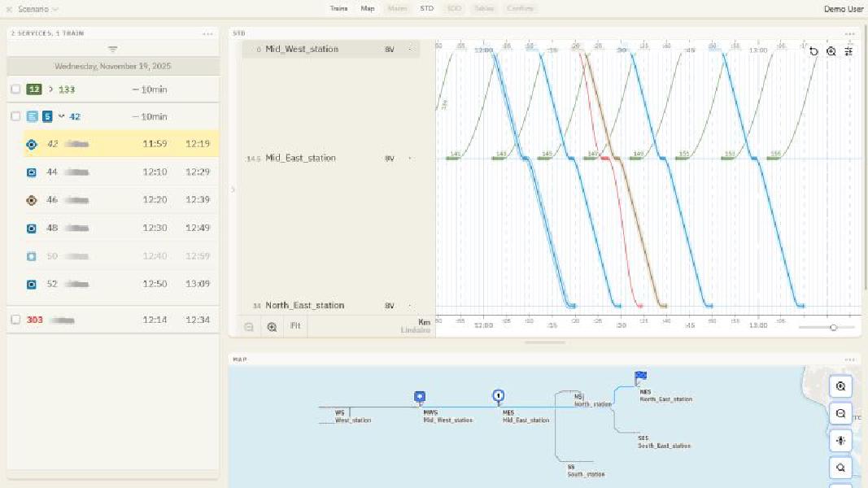Zoom in the STD station axis
868x488 pixels.
(x=272, y=327)
